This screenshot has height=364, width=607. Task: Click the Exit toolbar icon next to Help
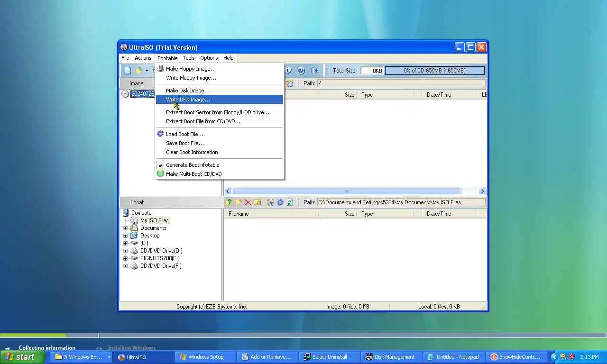315,71
